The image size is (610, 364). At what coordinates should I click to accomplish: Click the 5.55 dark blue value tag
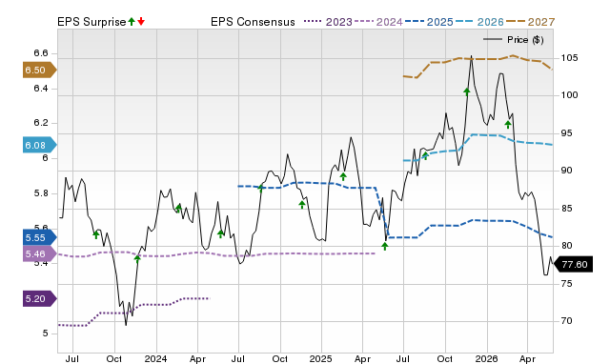coord(40,237)
